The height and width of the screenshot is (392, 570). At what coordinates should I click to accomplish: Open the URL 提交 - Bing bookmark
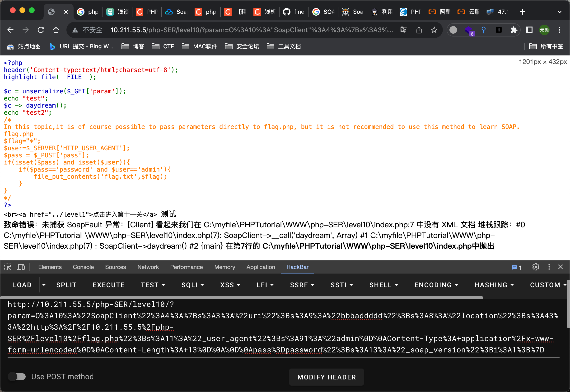point(81,46)
